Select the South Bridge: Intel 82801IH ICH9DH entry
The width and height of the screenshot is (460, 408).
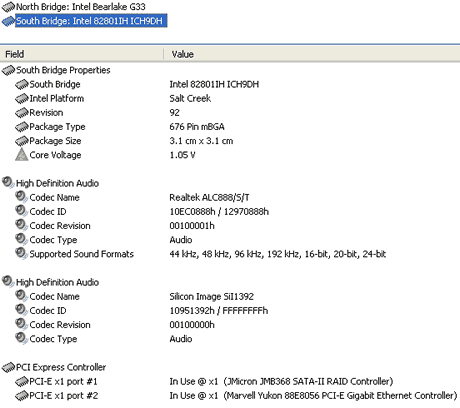point(91,21)
